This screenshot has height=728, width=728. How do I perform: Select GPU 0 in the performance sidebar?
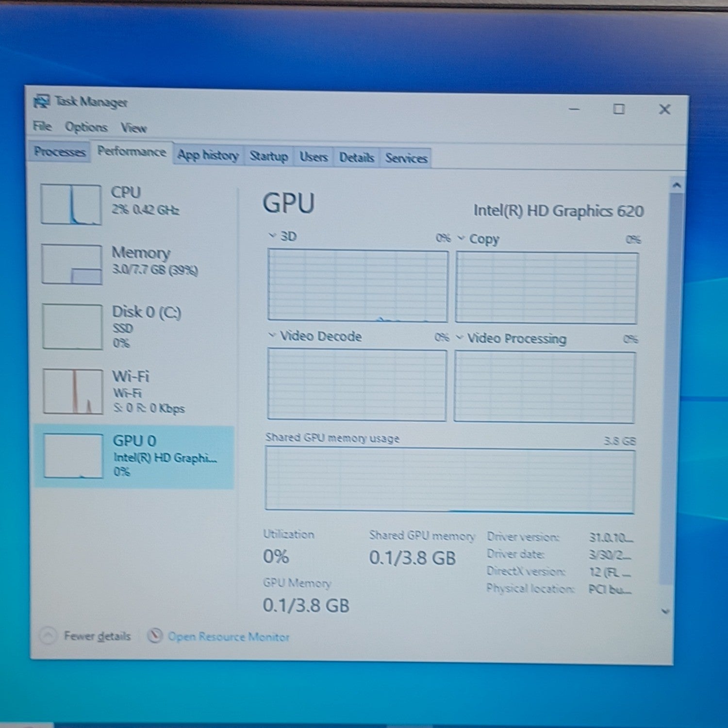click(134, 456)
